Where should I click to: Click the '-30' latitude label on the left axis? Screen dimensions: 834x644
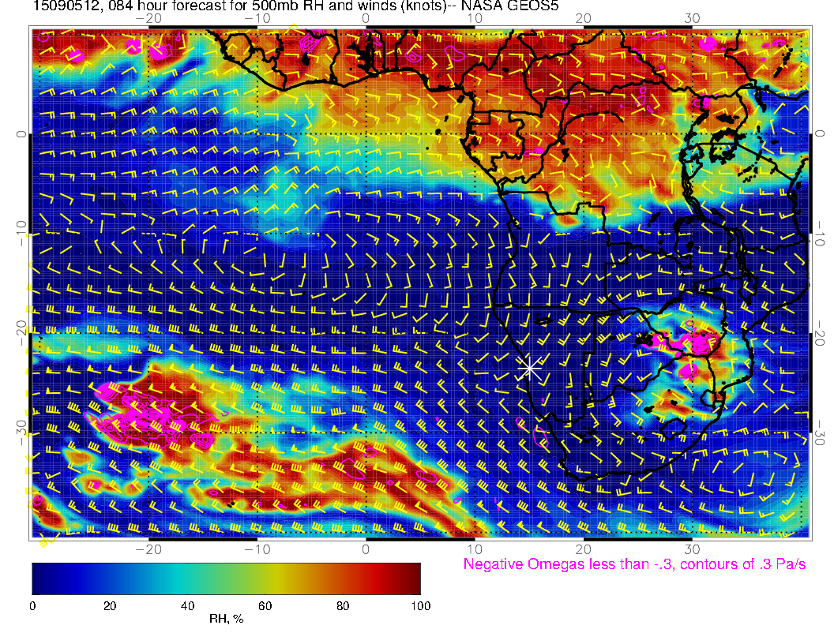click(21, 432)
